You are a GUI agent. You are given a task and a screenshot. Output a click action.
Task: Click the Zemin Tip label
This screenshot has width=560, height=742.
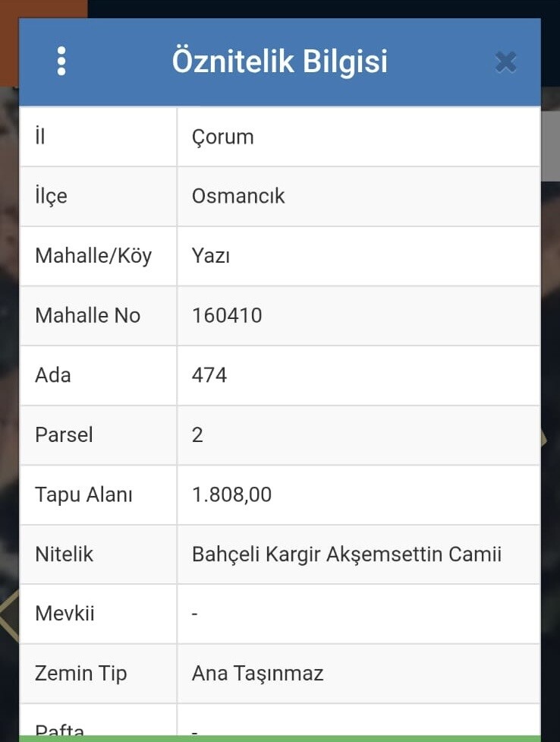(x=80, y=674)
